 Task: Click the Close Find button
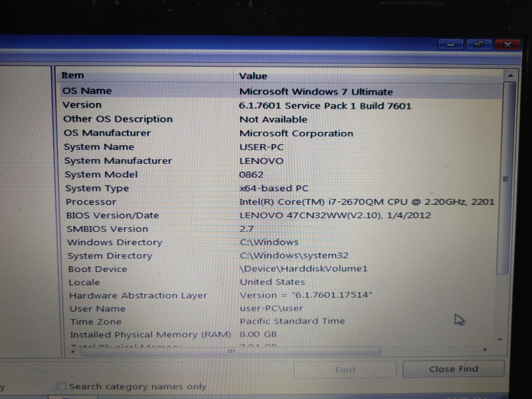pos(454,369)
